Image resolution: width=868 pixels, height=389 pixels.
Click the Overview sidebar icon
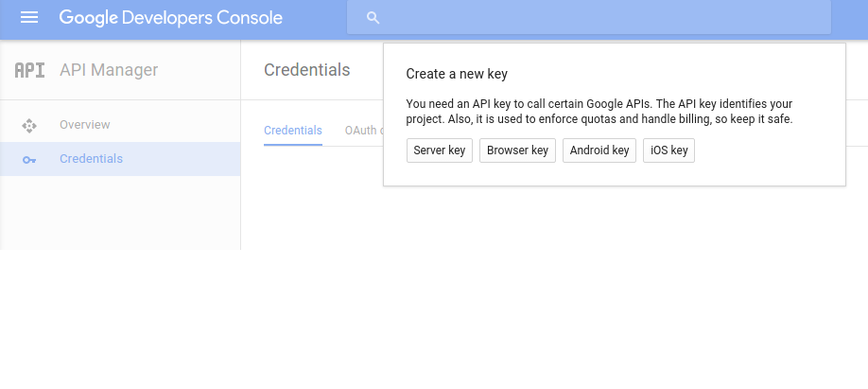[29, 126]
